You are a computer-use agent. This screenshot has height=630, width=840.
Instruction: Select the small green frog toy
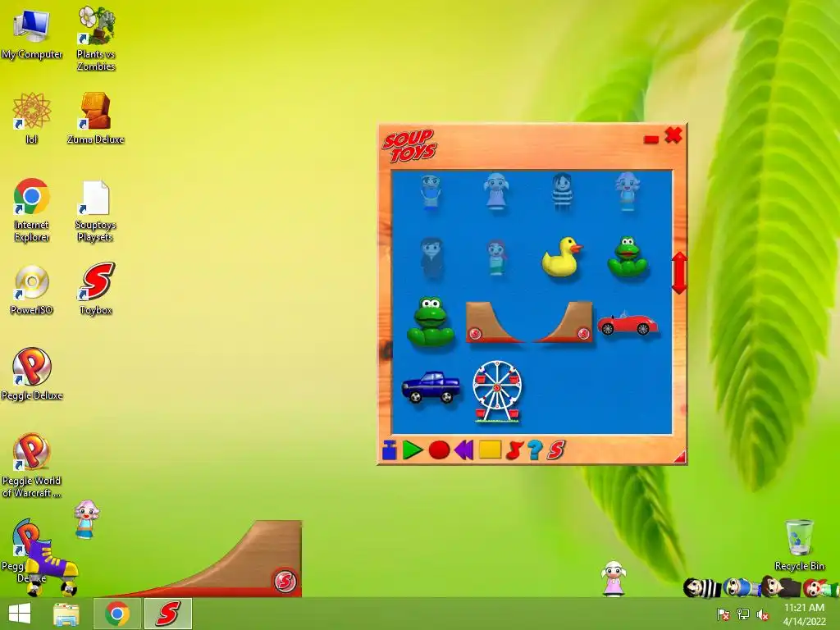pyautogui.click(x=628, y=256)
